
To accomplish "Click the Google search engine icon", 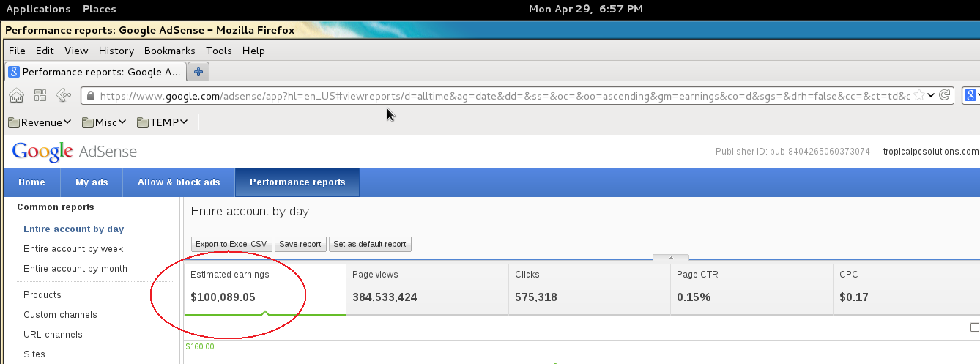I will tap(971, 95).
